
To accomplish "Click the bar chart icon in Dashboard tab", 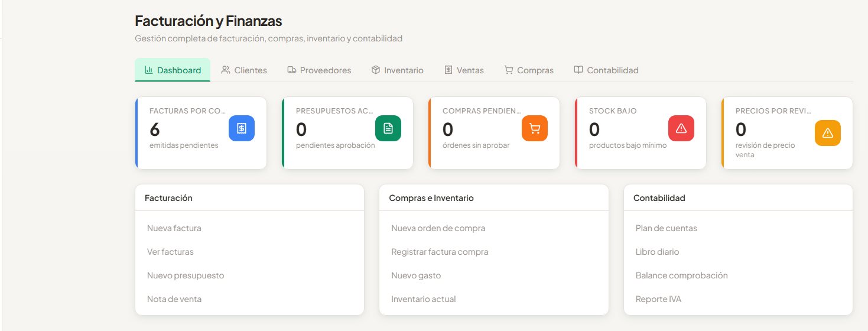I will (x=149, y=70).
